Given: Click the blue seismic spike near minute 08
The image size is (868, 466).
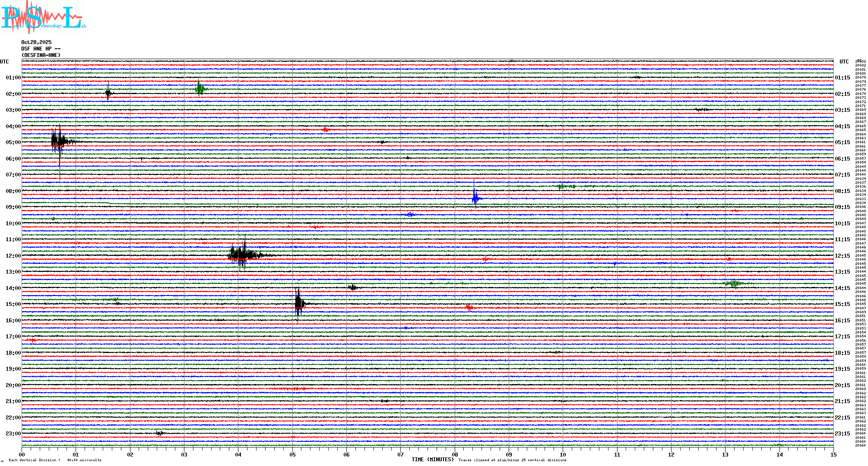Looking at the screenshot, I should 475,198.
